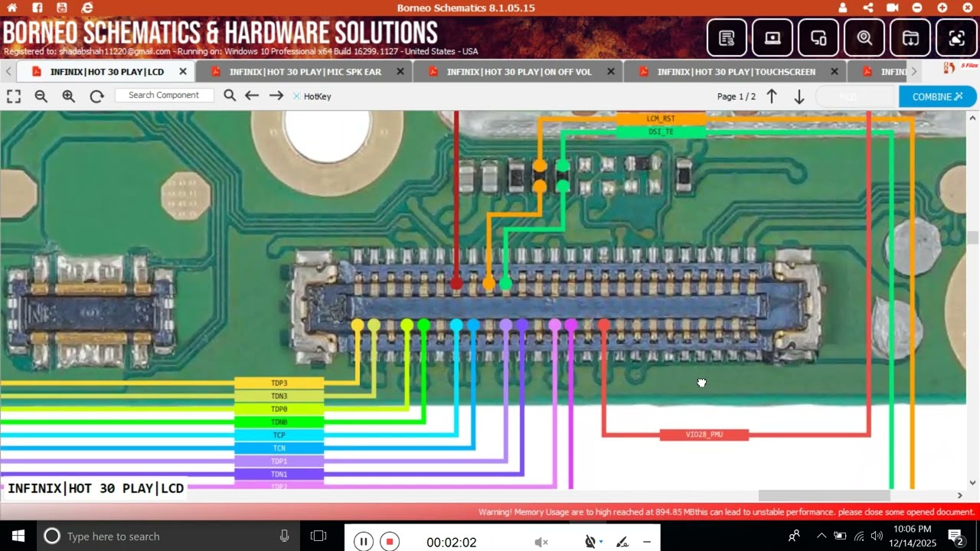Close the TOUCHSCREEN tab
Viewport: 980px width, 551px height.
coord(835,71)
